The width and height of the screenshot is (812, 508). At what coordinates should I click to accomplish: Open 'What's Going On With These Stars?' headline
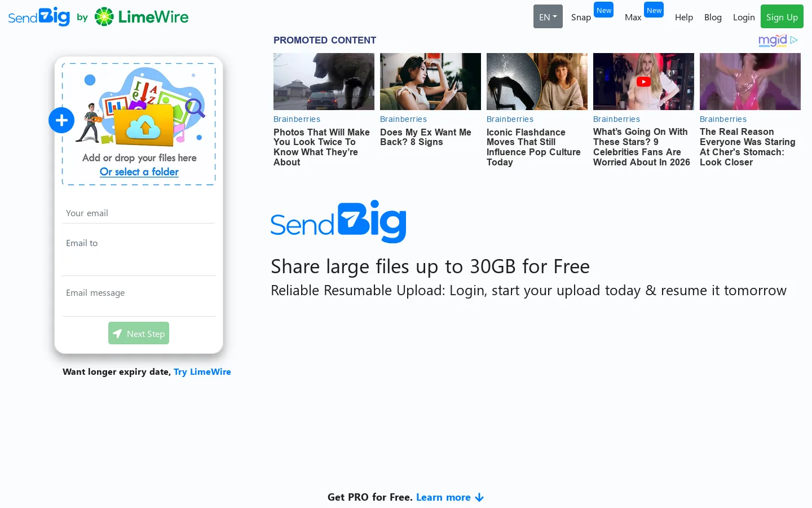coord(642,147)
